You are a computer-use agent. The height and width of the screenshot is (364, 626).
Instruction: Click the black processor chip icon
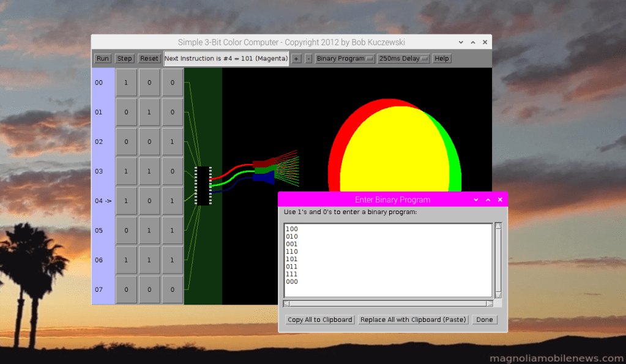click(203, 185)
